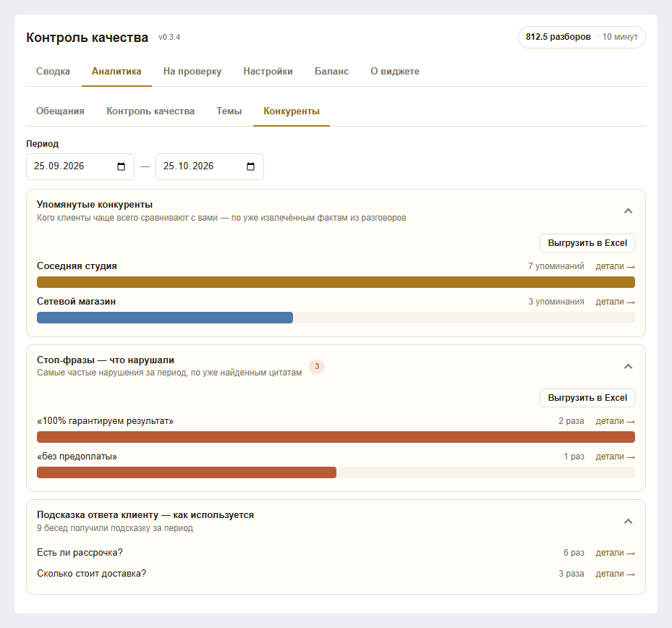The width and height of the screenshot is (672, 628).
Task: Open the Баланс tab
Action: 332,71
